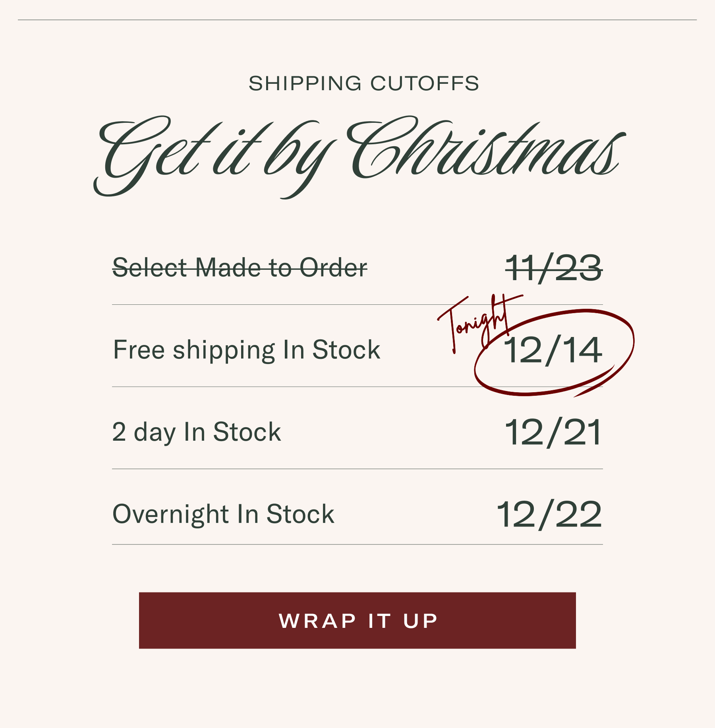Click divider line under Free shipping row

pyautogui.click(x=278, y=387)
